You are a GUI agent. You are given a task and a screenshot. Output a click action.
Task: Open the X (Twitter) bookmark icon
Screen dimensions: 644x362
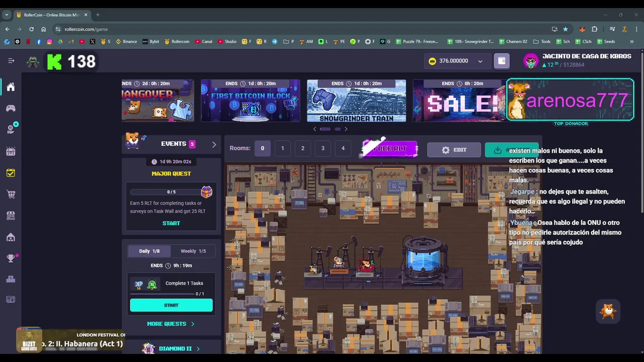[93, 42]
